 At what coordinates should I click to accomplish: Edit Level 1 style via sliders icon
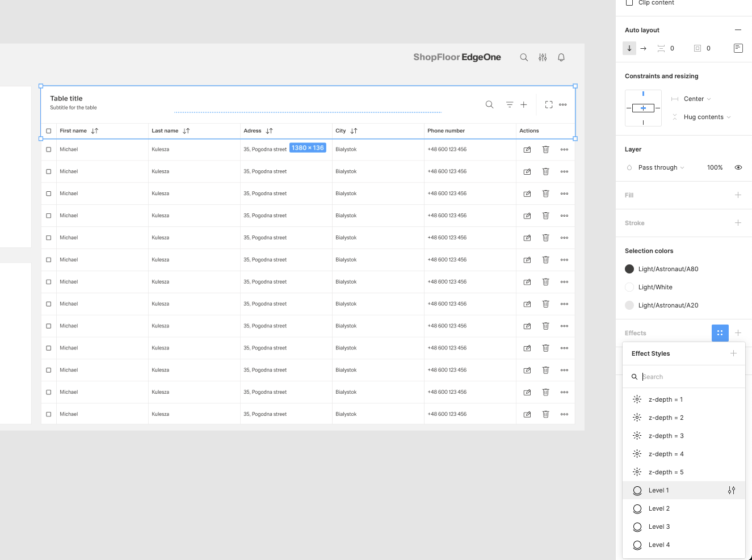point(732,490)
